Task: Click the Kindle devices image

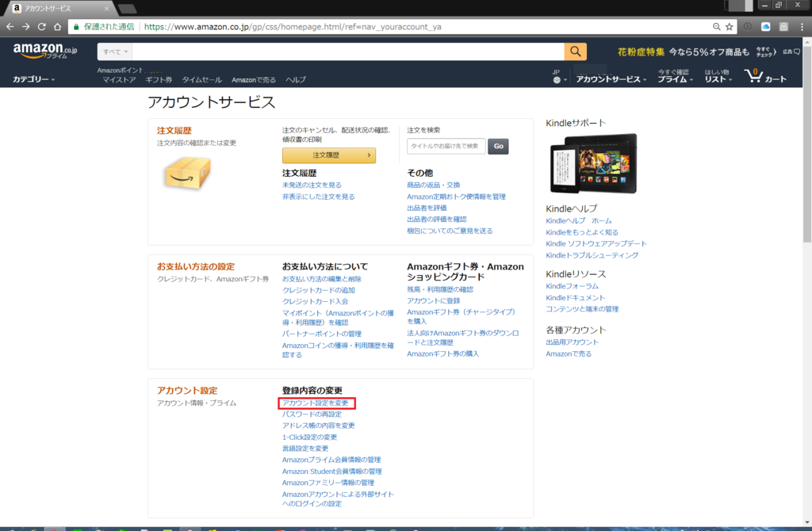Action: (x=593, y=163)
